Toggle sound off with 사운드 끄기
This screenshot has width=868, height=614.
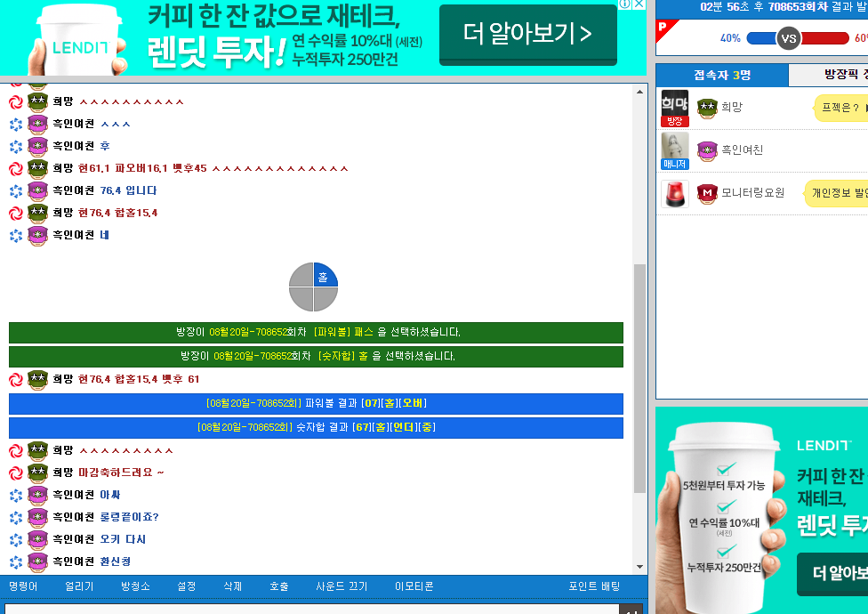342,586
